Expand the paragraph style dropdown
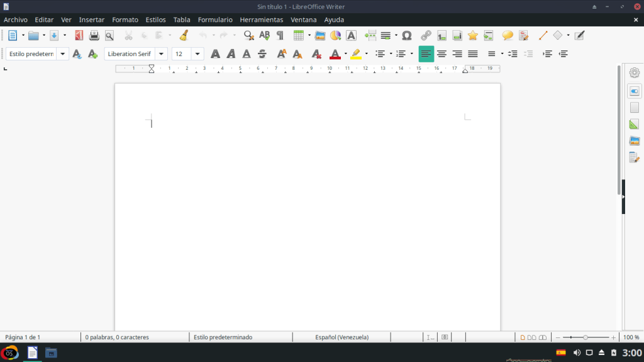 (63, 54)
